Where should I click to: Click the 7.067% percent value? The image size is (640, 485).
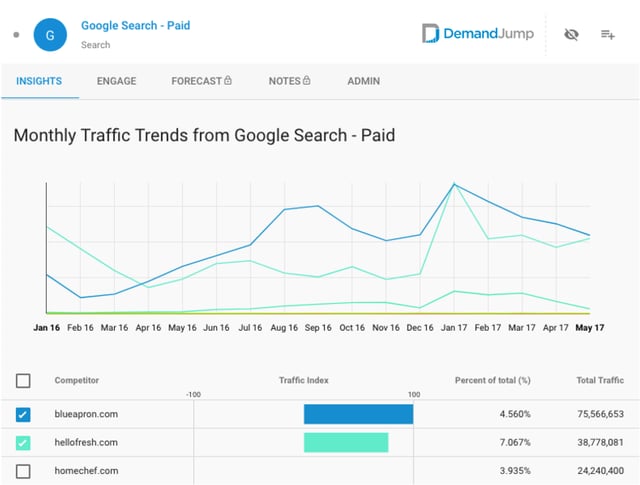[515, 442]
